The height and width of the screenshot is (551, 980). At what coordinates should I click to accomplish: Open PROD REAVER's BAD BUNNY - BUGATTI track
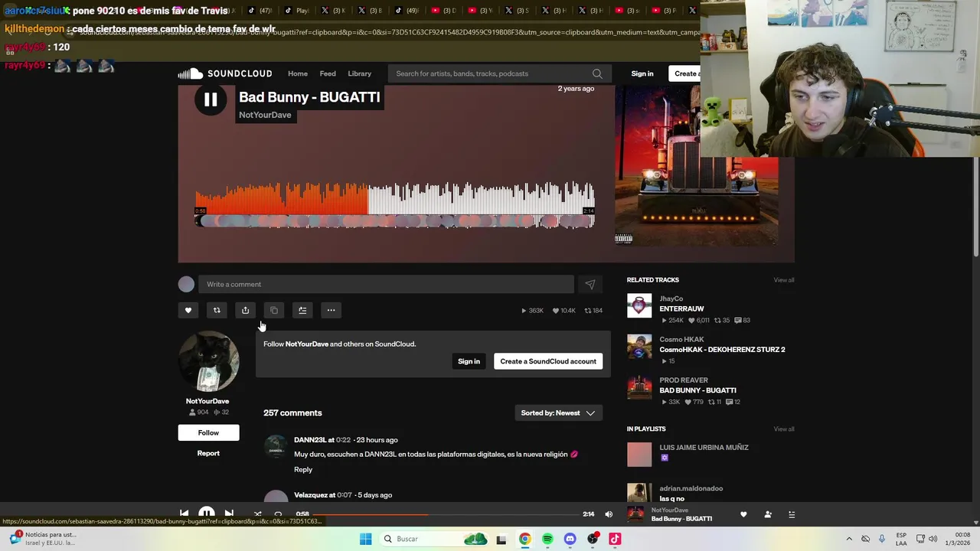[x=697, y=390]
